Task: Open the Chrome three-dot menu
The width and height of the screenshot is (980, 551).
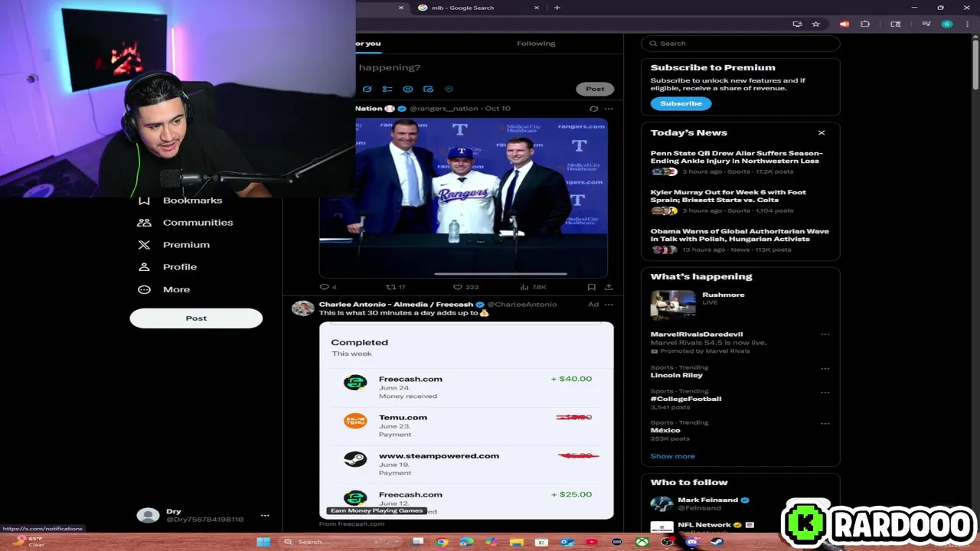Action: 966,24
